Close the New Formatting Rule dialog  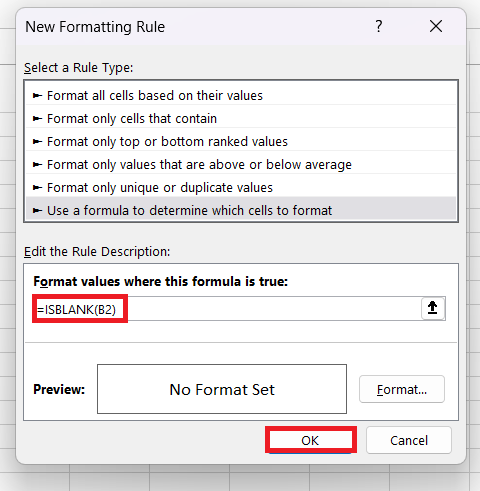click(436, 26)
